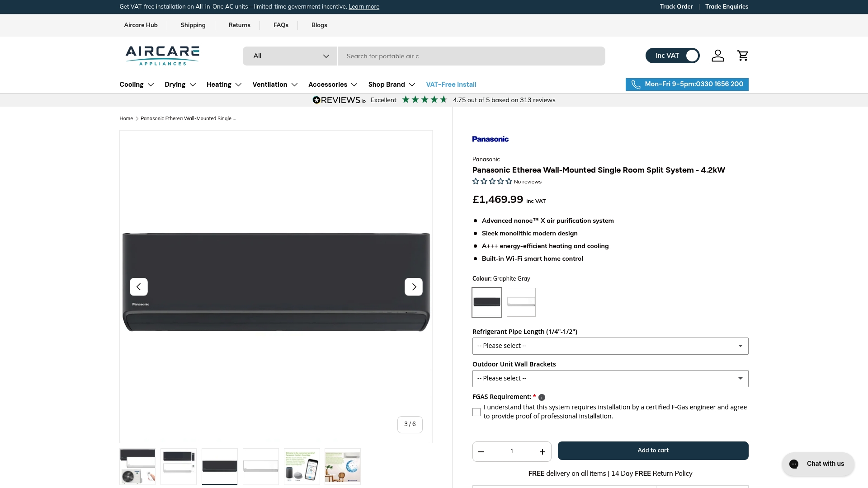Click the FGAS Requirement info icon

pyautogui.click(x=542, y=397)
